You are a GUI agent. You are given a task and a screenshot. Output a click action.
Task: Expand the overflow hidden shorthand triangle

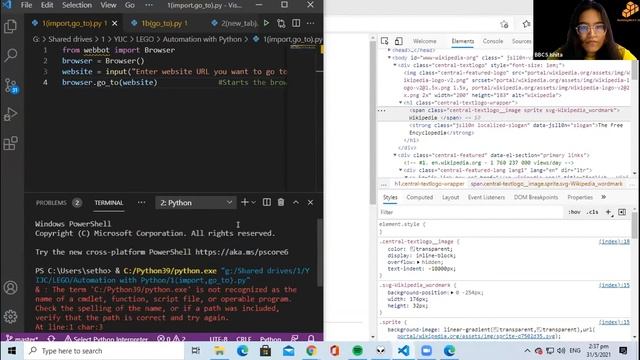coord(418,262)
